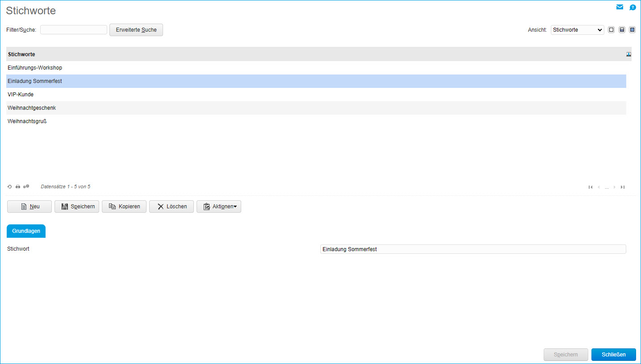Click Speichern in the toolbar
641x364 pixels.
[x=77, y=207]
